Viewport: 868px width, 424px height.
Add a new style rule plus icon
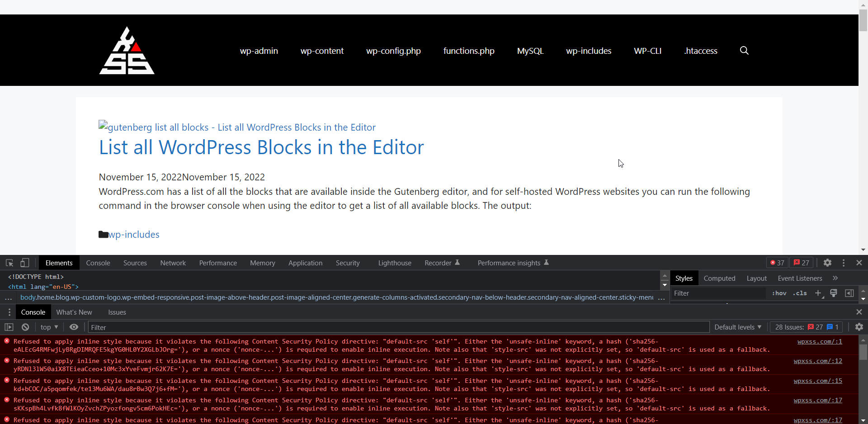(818, 293)
